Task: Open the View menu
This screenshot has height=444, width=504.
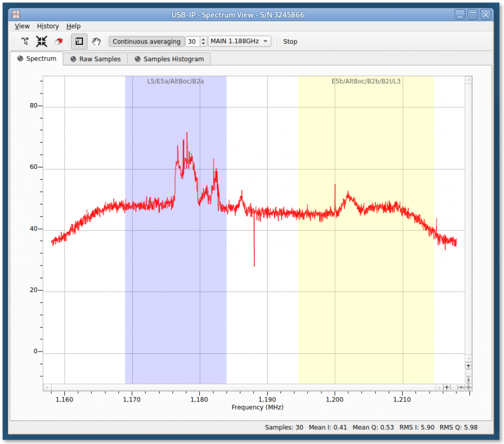Action: coord(22,26)
